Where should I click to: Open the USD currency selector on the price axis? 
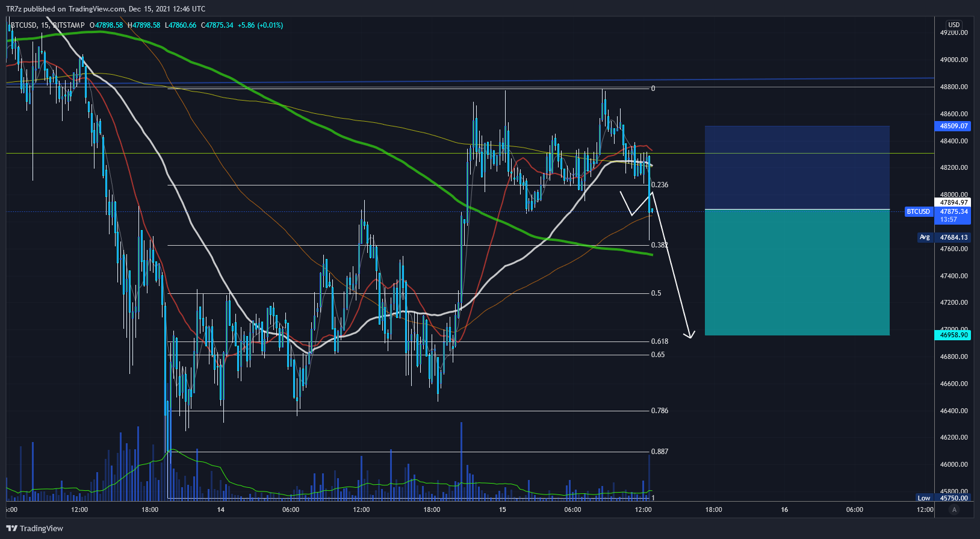[954, 25]
